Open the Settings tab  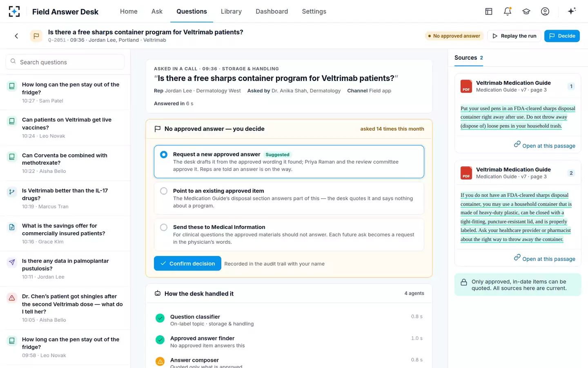point(314,11)
